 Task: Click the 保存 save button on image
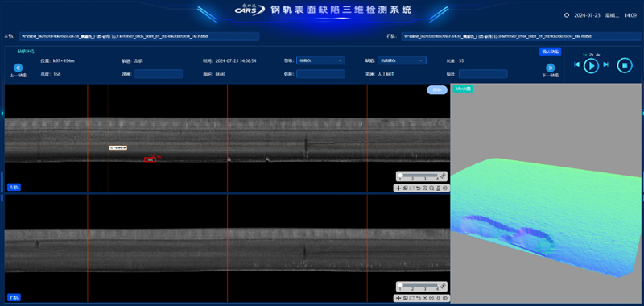437,90
